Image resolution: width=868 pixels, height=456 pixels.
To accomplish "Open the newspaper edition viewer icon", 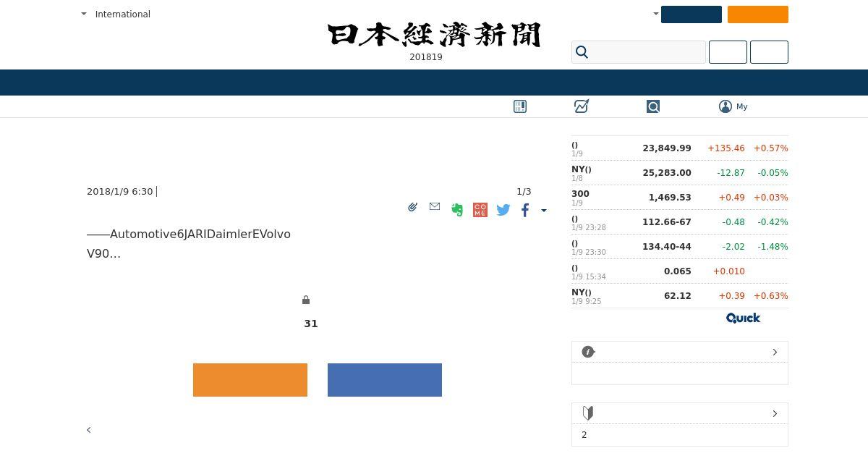I will tap(520, 106).
